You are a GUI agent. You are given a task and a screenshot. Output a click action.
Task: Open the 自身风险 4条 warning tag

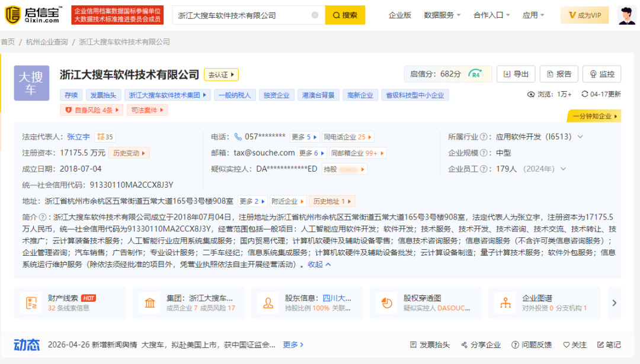click(x=91, y=110)
